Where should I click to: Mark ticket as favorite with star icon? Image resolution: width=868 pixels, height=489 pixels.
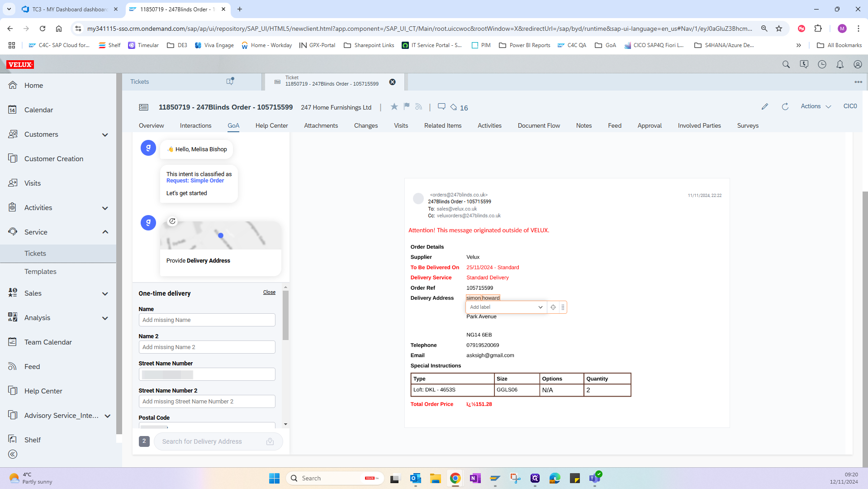pos(394,106)
